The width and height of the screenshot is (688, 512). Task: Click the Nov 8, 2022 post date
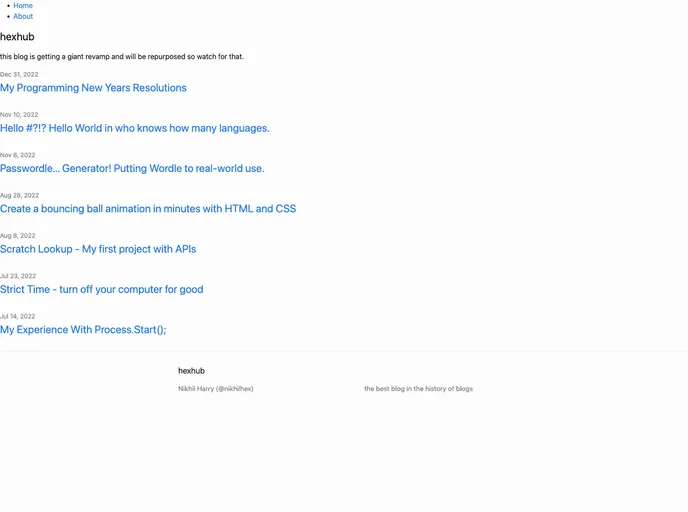(17, 155)
